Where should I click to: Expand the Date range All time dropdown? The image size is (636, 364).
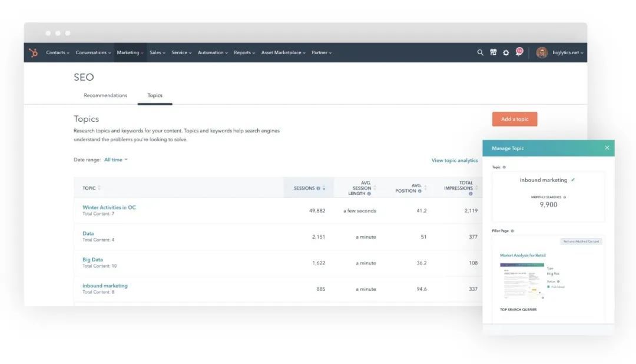115,160
